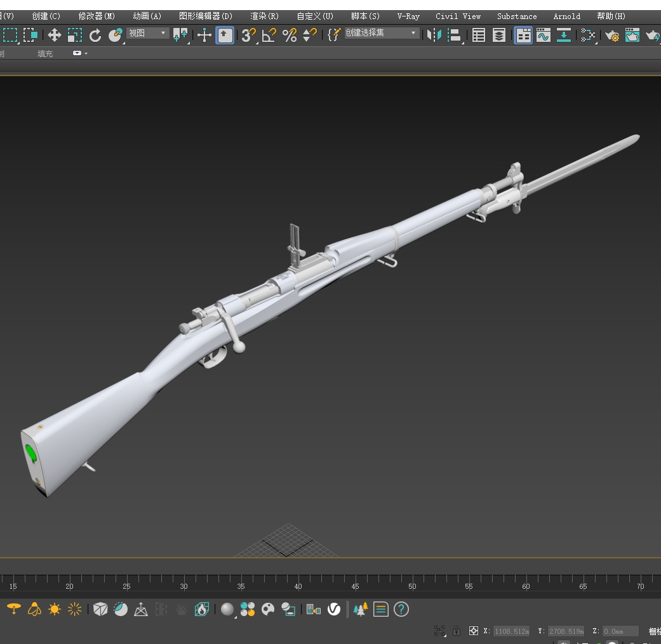
Task: Open the 自定义(U) menu
Action: pos(315,16)
